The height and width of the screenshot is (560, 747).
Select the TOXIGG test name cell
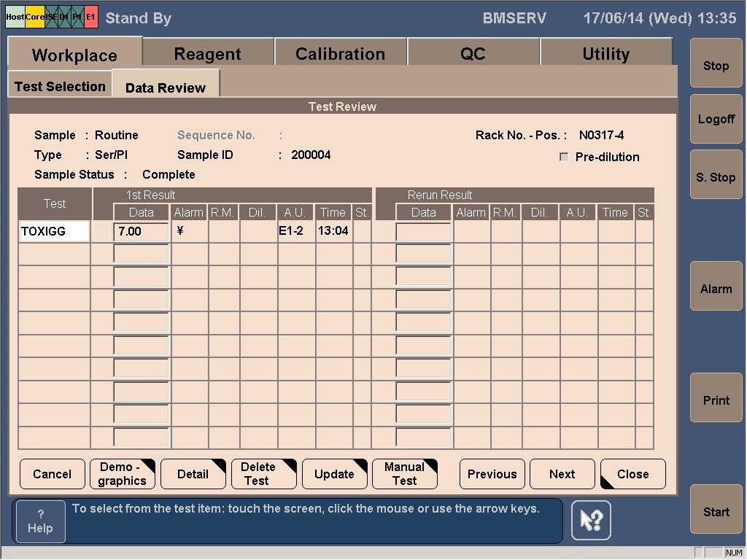[54, 231]
